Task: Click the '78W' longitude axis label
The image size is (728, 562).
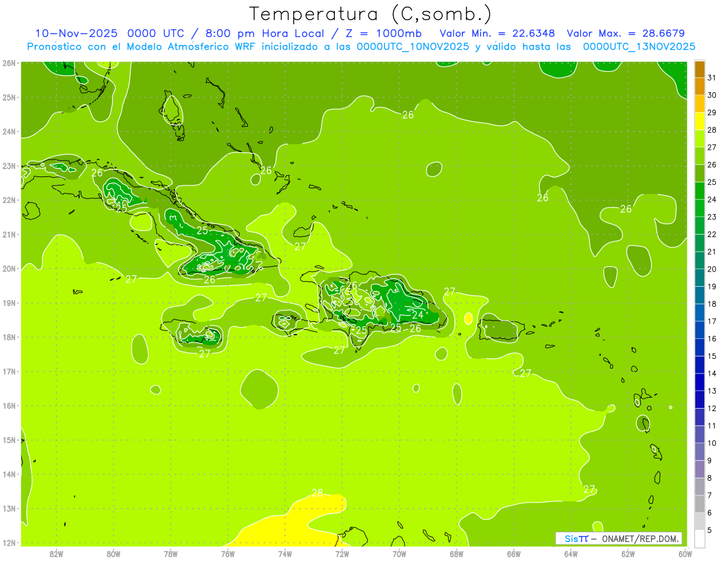Action: [x=170, y=554]
